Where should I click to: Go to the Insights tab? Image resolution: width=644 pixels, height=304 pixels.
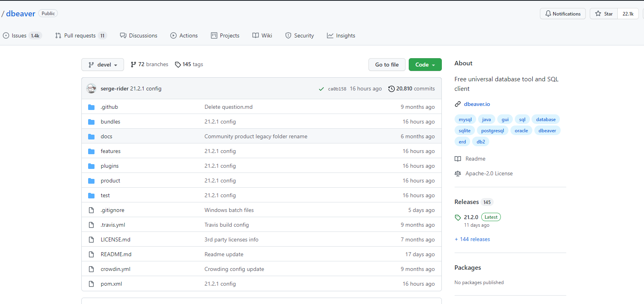pos(341,35)
